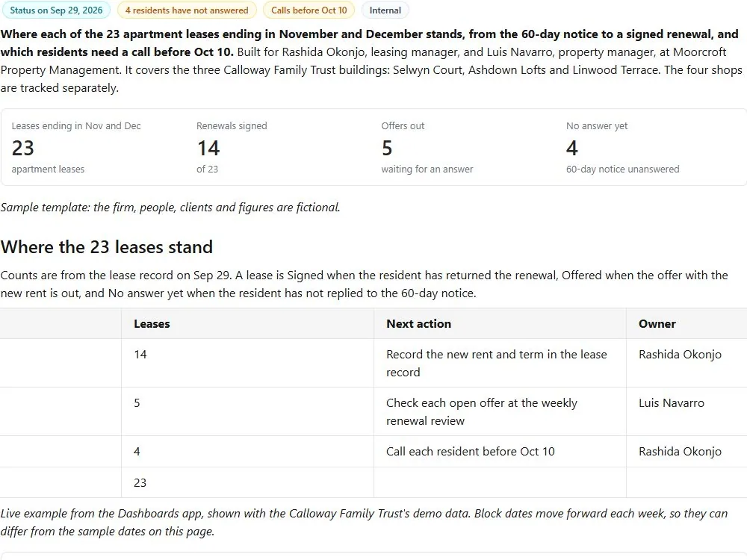Click the 'Calls before Oct 10' badge

309,10
